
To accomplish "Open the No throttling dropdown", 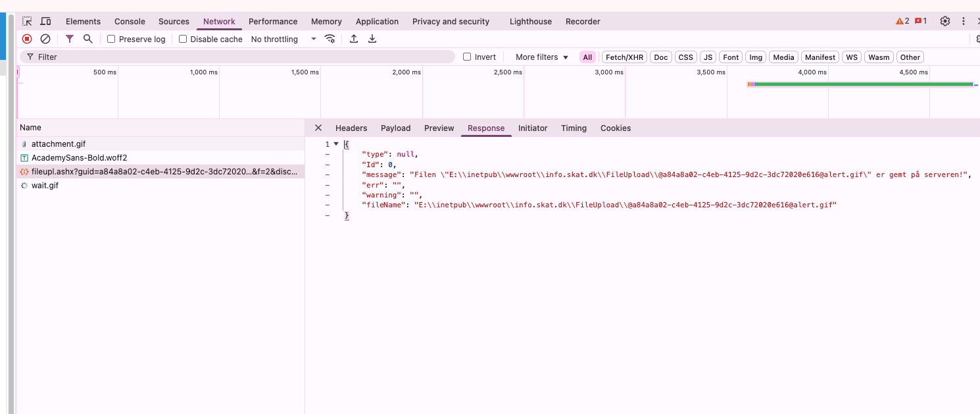I will [x=283, y=39].
